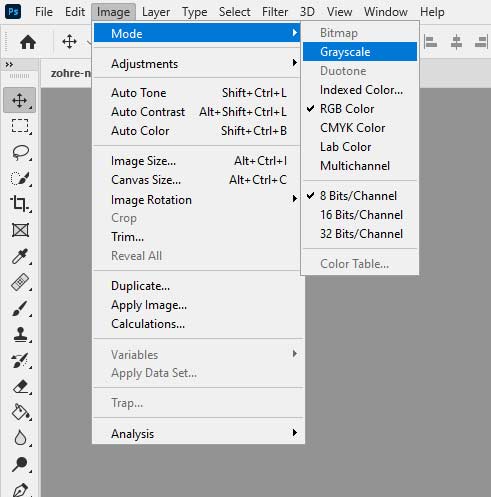Screen dimensions: 491x497
Task: Choose Indexed Color... mode
Action: click(360, 90)
